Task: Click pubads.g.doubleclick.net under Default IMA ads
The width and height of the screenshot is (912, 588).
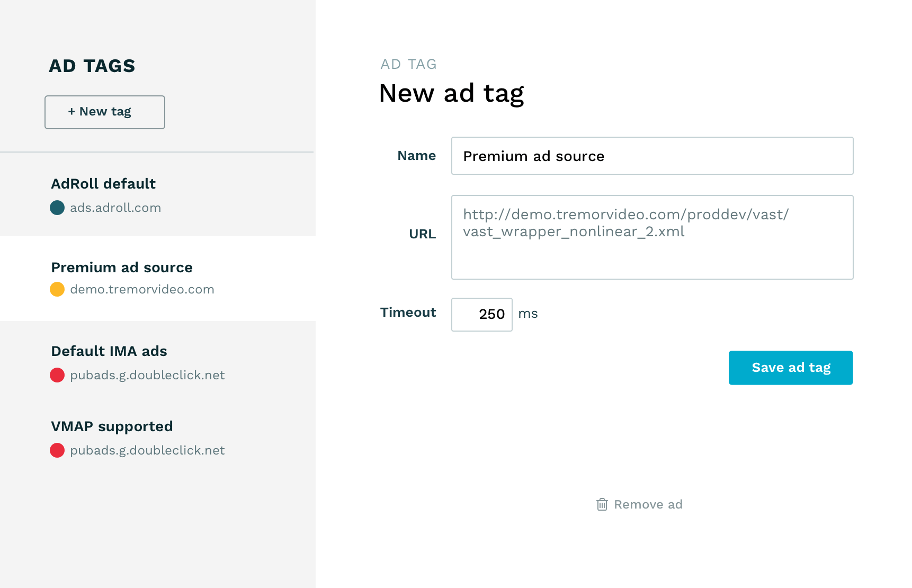Action: point(147,375)
